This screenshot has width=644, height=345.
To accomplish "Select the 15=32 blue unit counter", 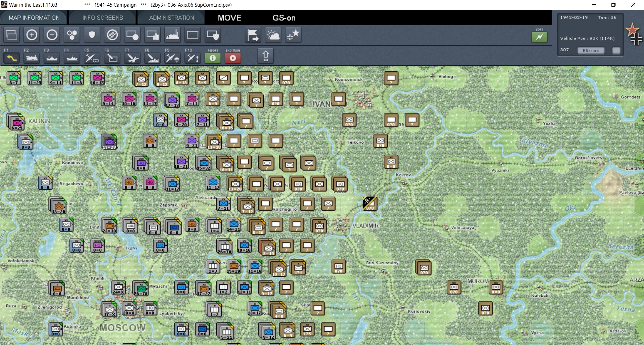I will pos(204,163).
